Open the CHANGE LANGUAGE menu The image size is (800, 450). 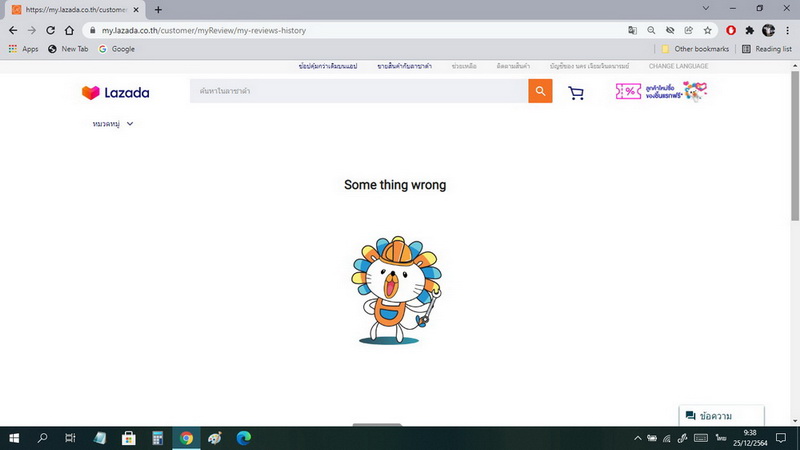click(x=678, y=66)
